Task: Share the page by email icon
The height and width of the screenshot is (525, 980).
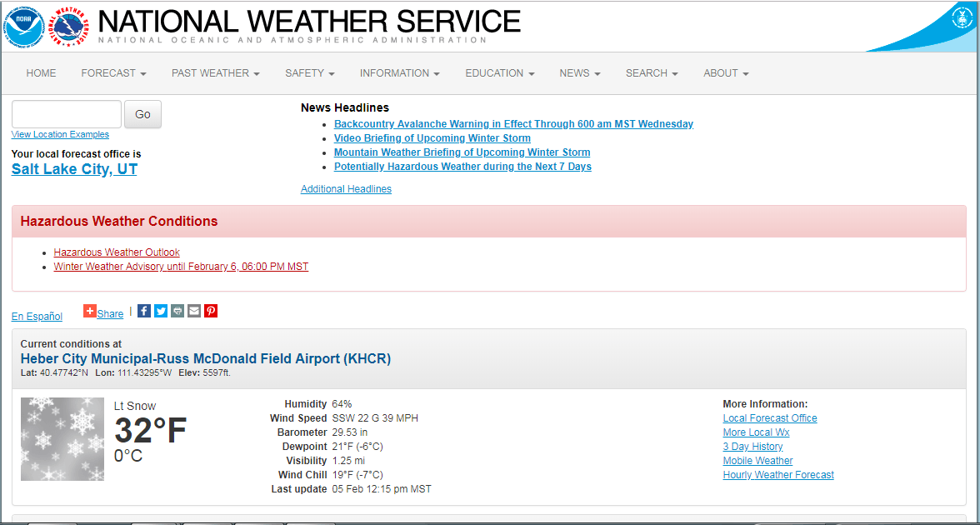Action: coord(194,311)
